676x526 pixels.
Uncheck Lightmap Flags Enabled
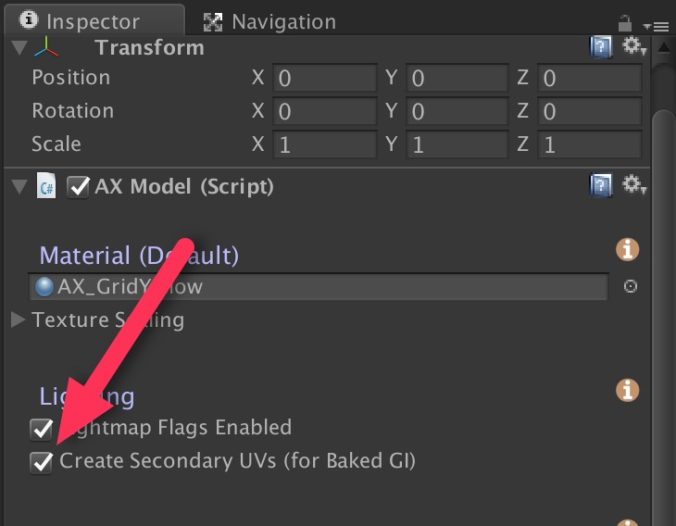[x=41, y=429]
